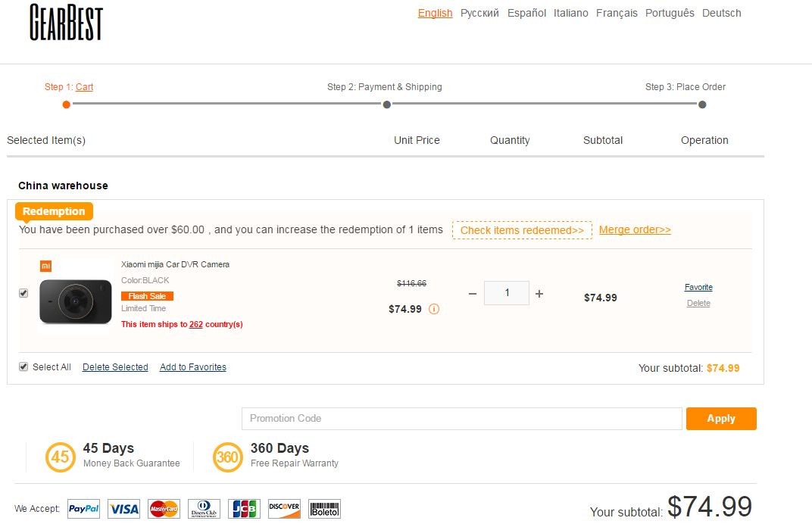This screenshot has height=524, width=812.
Task: Switch language to Deutsch
Action: [x=721, y=13]
